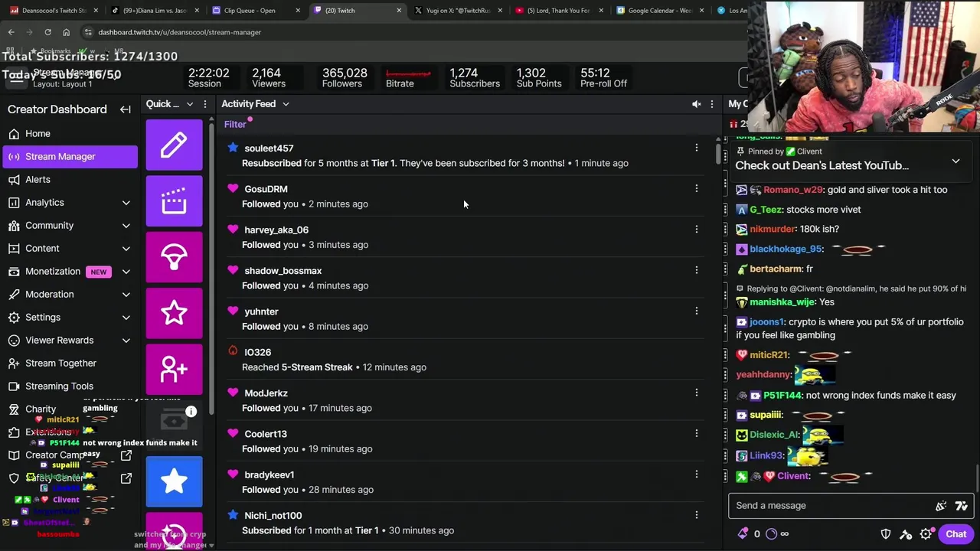Viewport: 980px width, 551px height.
Task: Expand the Community sidebar section
Action: click(126, 226)
